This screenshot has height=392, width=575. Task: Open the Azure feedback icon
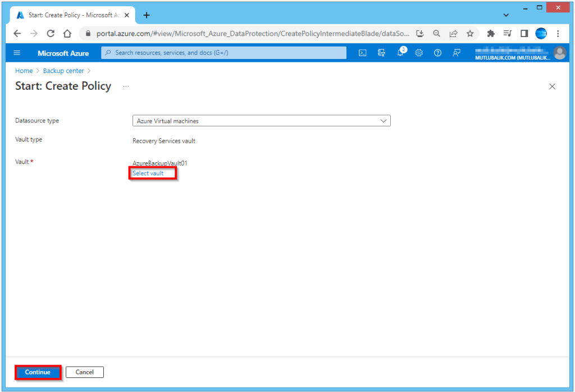[456, 53]
